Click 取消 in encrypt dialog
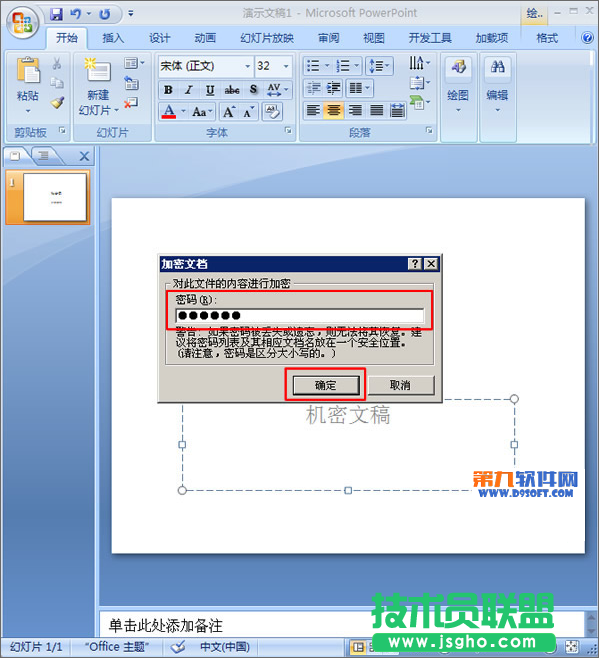Screen dimensions: 599x658 400,385
